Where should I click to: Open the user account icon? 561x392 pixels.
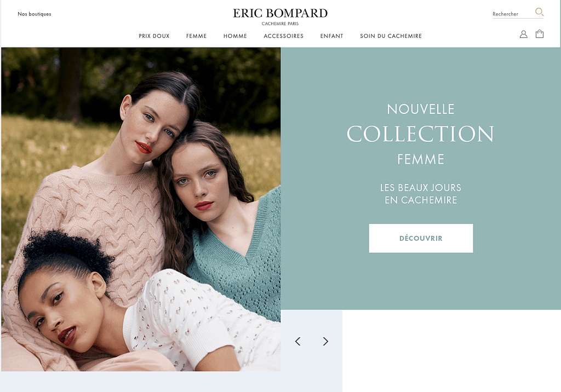coord(523,34)
